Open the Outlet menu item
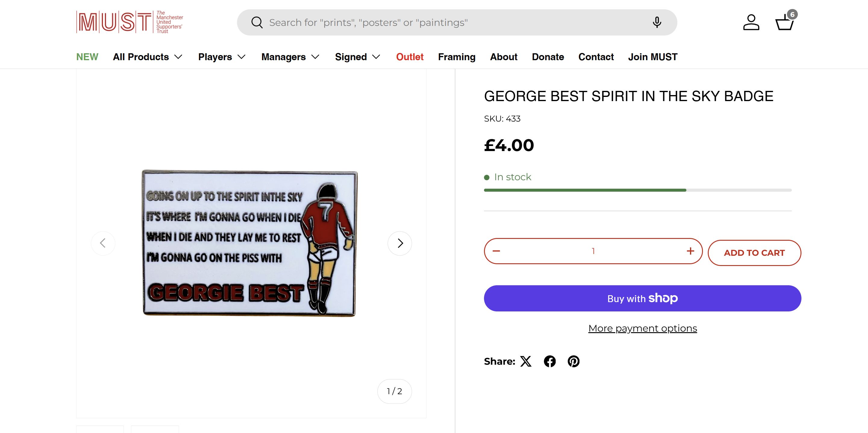The width and height of the screenshot is (868, 433). 410,57
